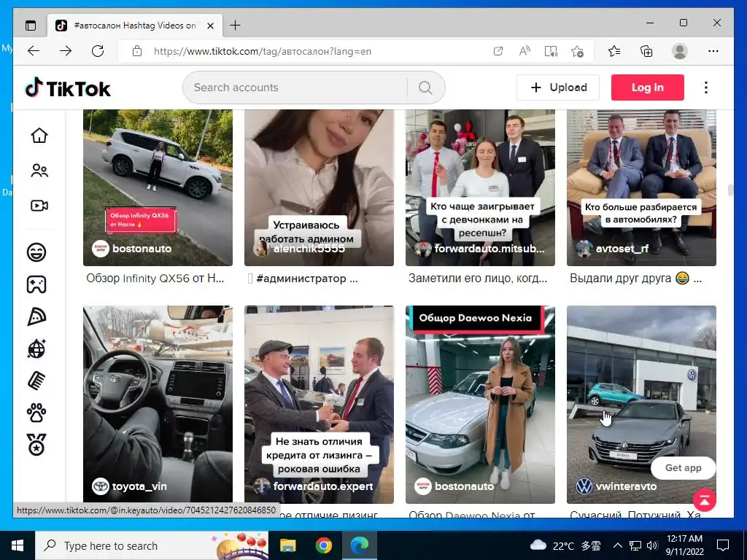Open the toyota_vin interior video thumbnail

(158, 404)
